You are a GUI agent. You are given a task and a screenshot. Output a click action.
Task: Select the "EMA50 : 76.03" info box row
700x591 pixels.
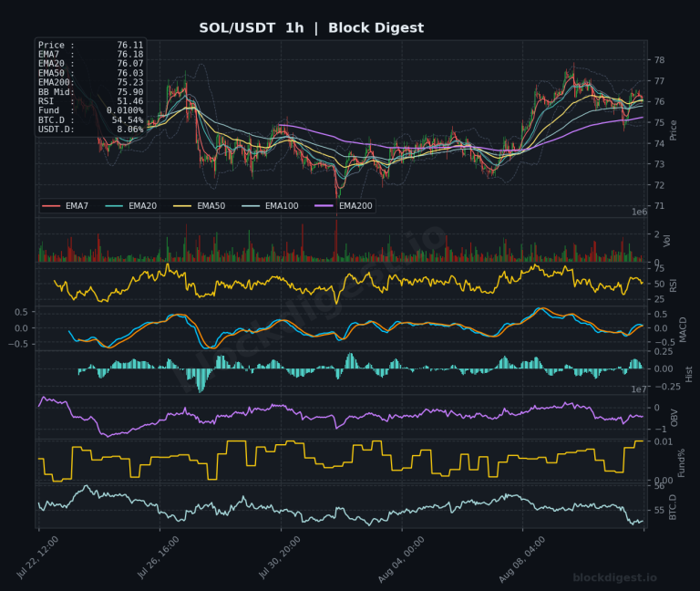[x=90, y=73]
